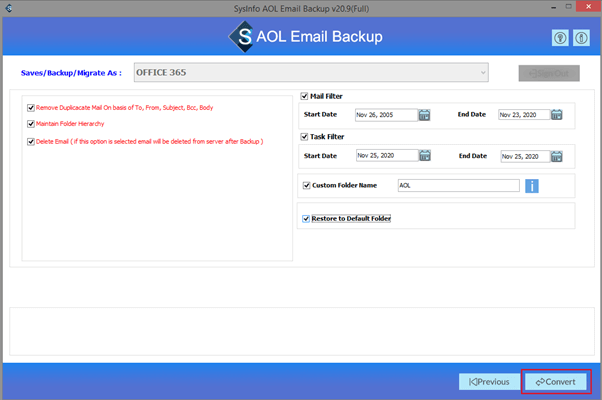Click Mail Filter End Date field
The image size is (602, 400).
click(524, 114)
